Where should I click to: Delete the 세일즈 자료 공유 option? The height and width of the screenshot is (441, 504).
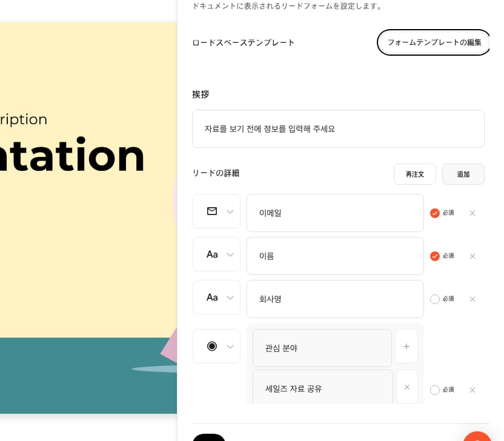click(407, 387)
